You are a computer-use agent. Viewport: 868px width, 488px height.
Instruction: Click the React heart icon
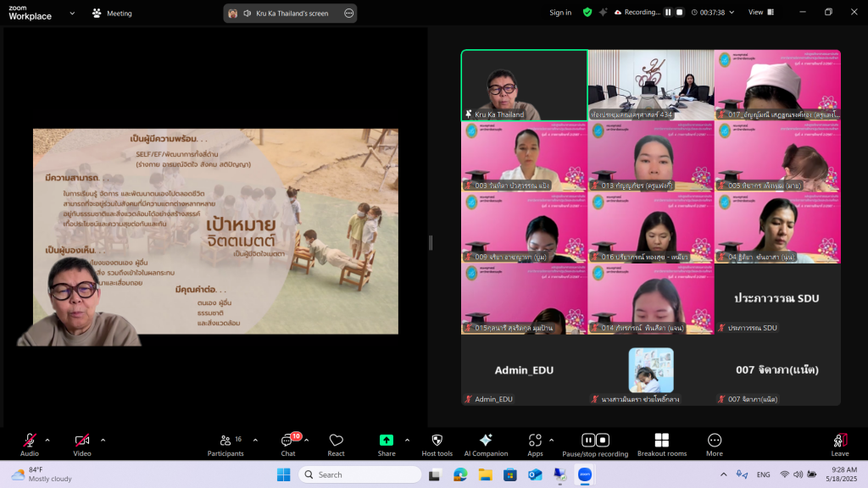[x=336, y=441]
